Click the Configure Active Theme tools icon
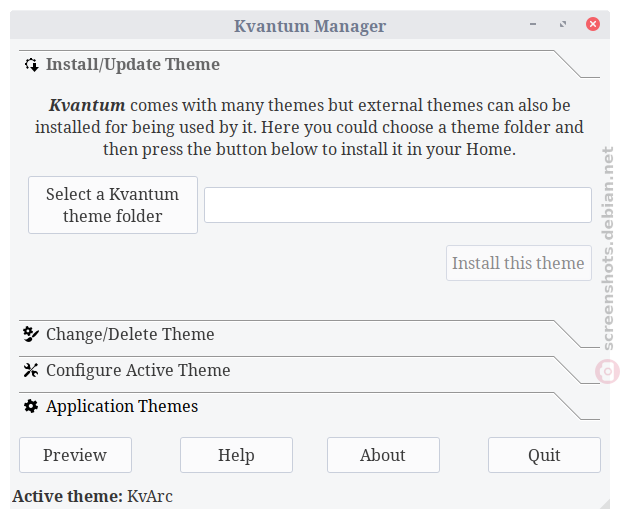This screenshot has height=519, width=620. (x=31, y=370)
